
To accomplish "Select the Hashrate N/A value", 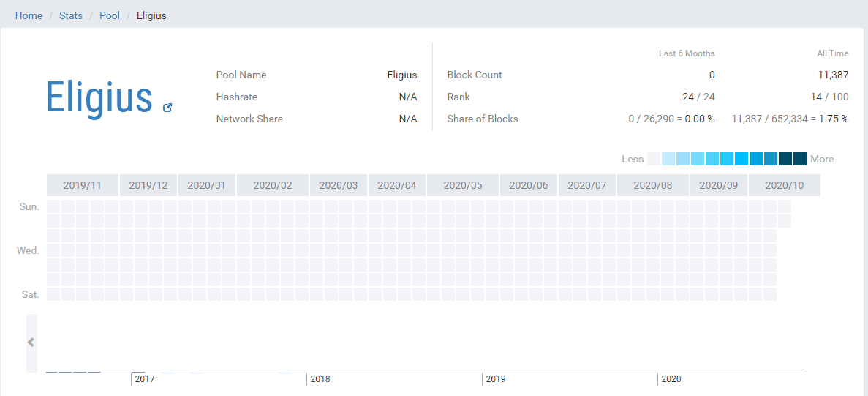I will click(x=408, y=97).
